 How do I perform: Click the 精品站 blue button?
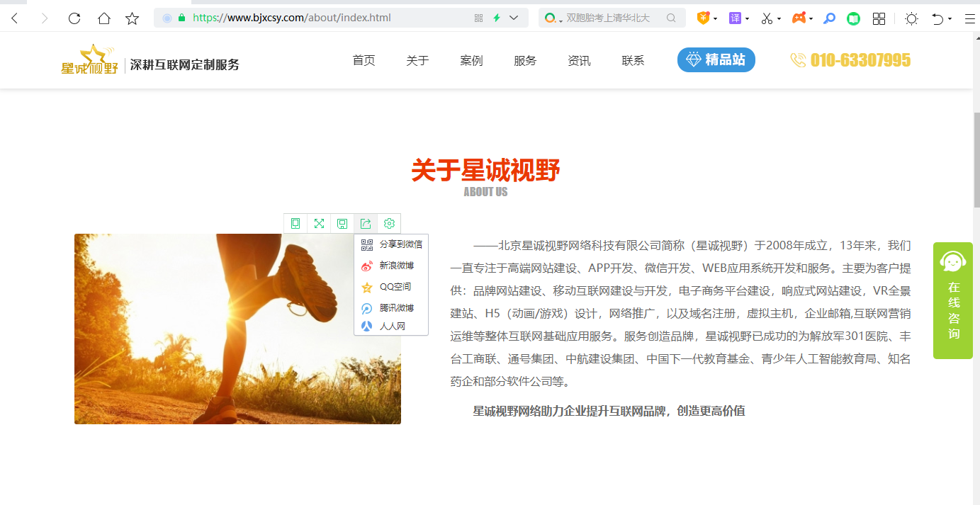click(716, 60)
